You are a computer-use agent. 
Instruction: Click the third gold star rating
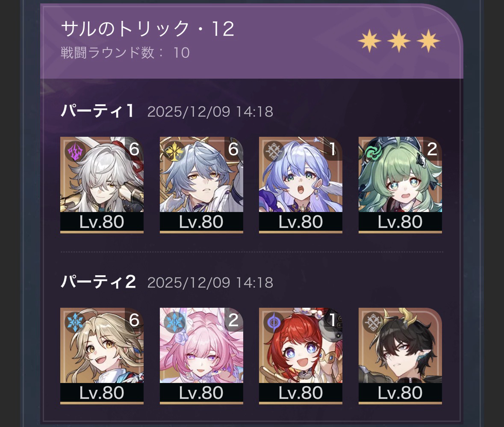click(x=428, y=41)
